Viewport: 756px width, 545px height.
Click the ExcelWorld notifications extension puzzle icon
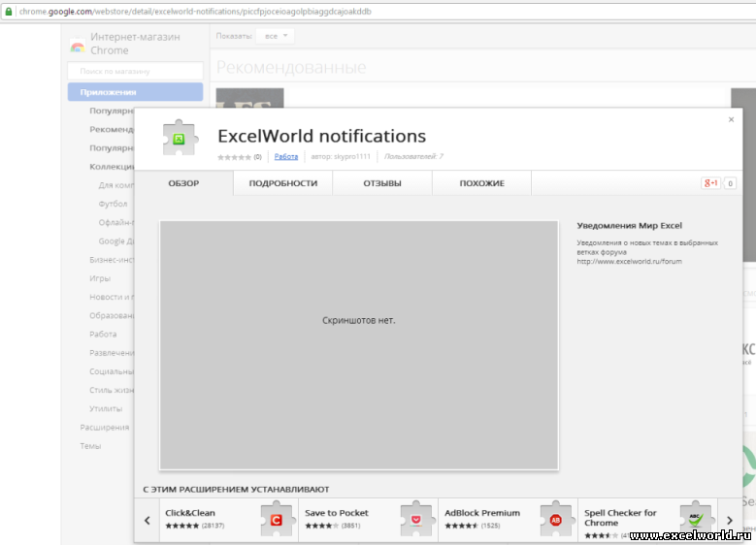click(x=180, y=138)
